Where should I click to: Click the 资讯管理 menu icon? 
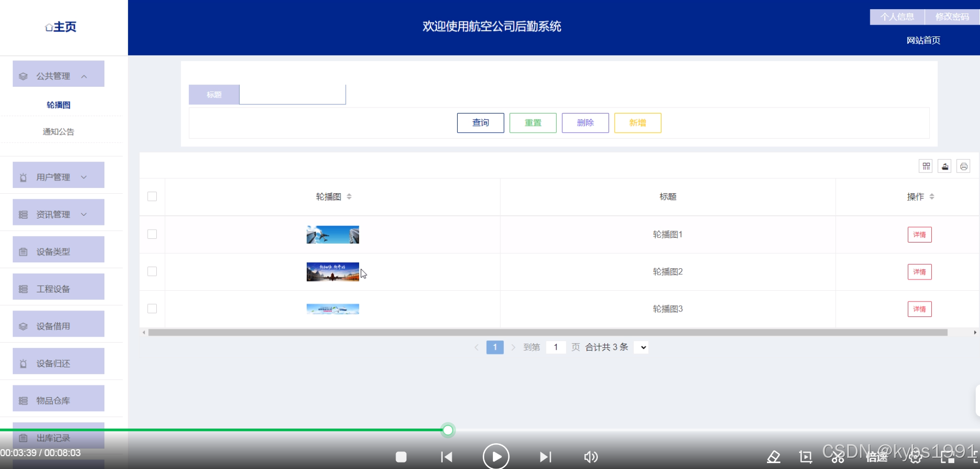pos(23,215)
